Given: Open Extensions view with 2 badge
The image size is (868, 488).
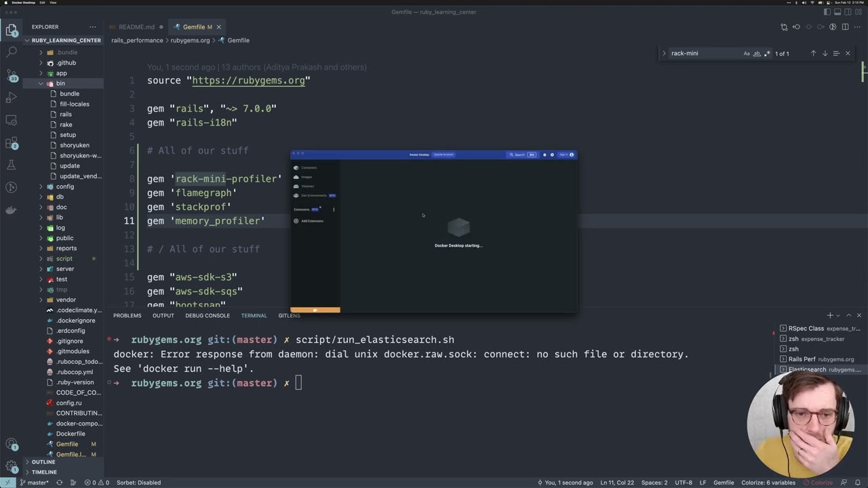Looking at the screenshot, I should point(11,143).
